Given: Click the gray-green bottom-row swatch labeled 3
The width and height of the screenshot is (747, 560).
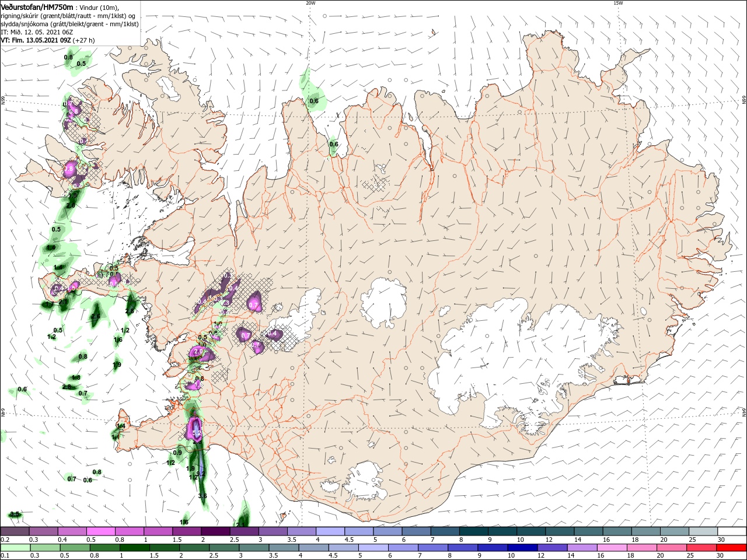Looking at the screenshot, I should click(x=254, y=548).
